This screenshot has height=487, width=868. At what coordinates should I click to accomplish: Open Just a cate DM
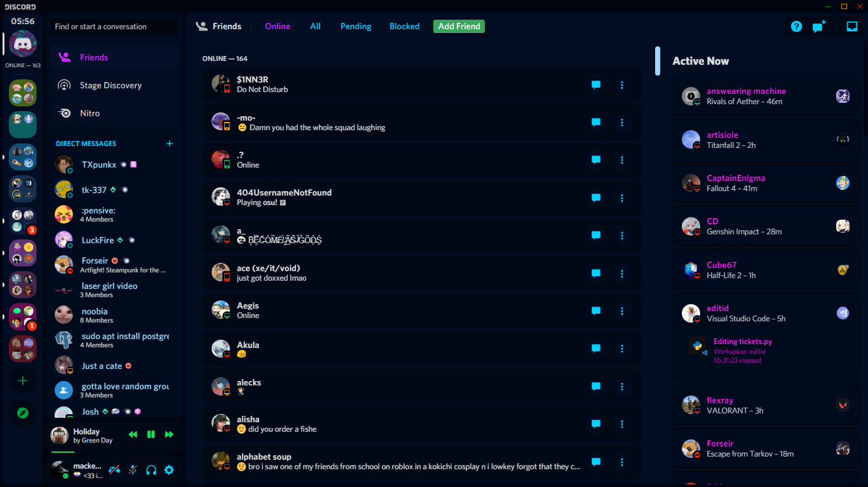(x=114, y=366)
